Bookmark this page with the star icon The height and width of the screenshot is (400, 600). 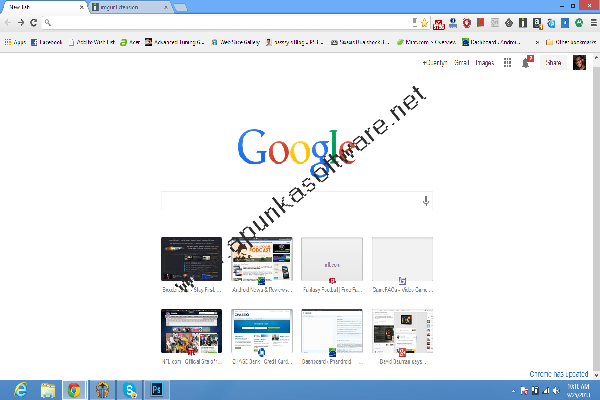(x=424, y=23)
